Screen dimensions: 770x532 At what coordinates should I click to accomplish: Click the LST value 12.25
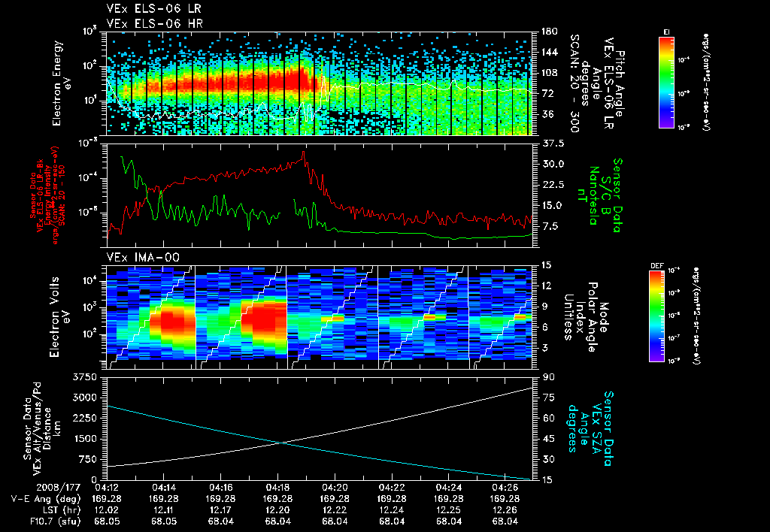coord(449,510)
